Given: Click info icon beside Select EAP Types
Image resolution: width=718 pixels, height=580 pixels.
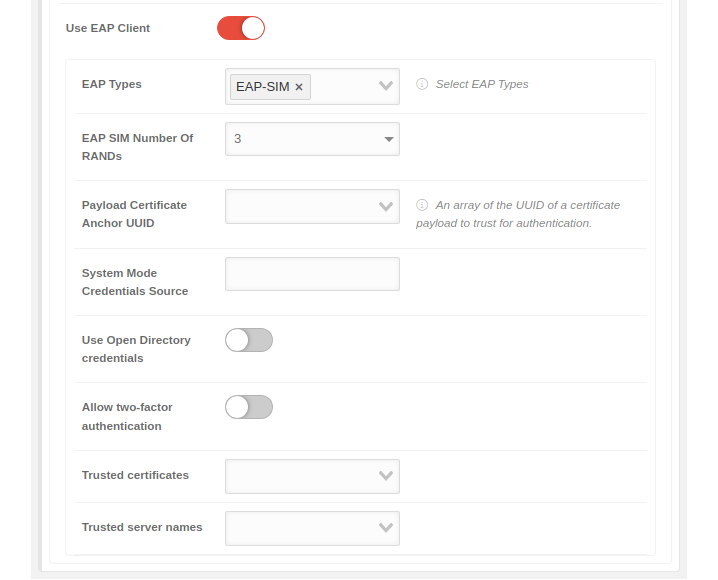Looking at the screenshot, I should (422, 84).
